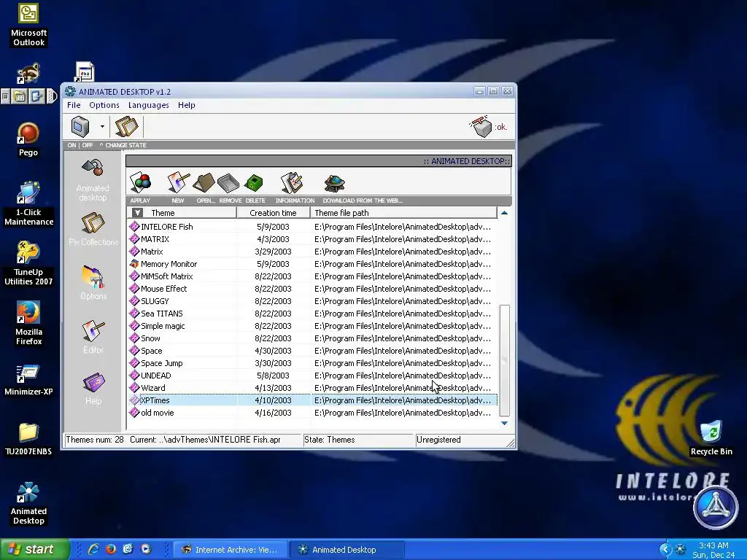The width and height of the screenshot is (747, 560).
Task: Click the Animated Desktop taskbar button
Action: click(348, 550)
